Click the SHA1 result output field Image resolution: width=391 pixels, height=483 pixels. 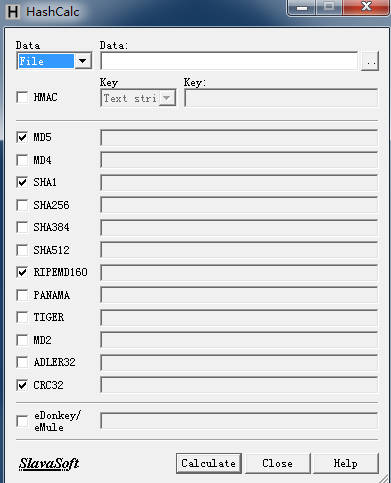(x=239, y=183)
